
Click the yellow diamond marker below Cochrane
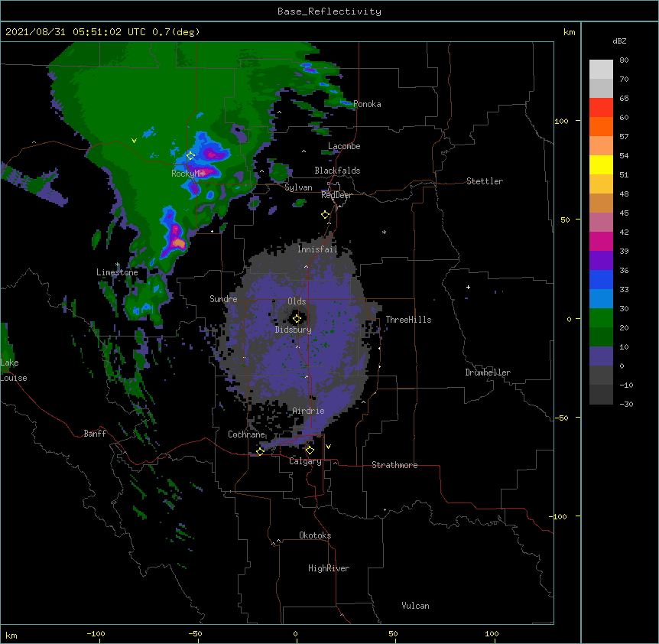pos(260,451)
